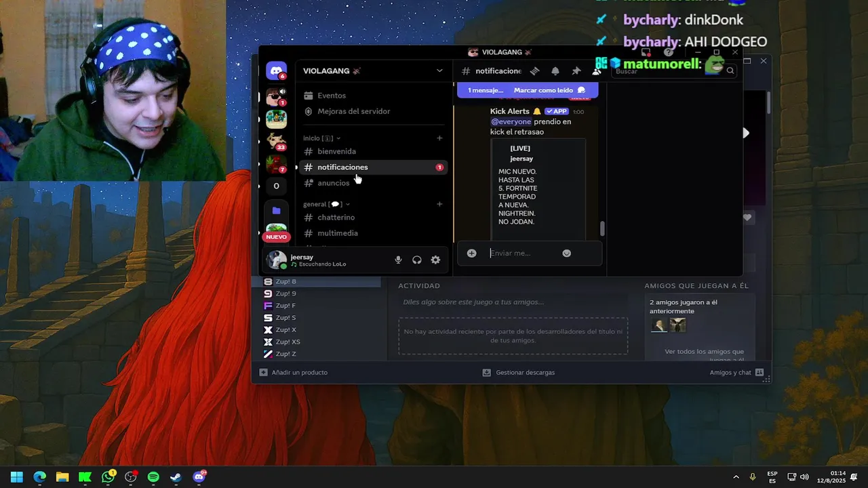Open Spotify from taskbar
The height and width of the screenshot is (488, 868).
[153, 477]
